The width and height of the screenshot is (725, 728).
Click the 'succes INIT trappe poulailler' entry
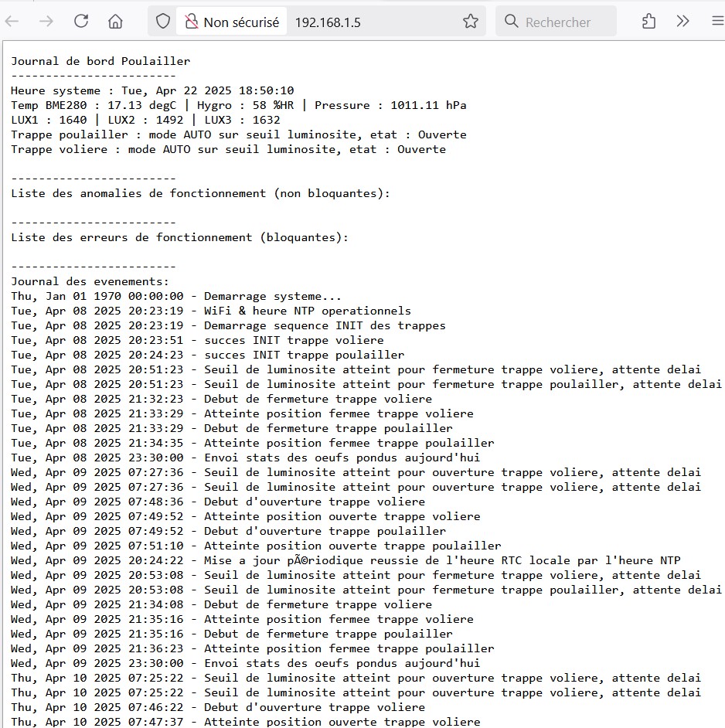coord(208,355)
